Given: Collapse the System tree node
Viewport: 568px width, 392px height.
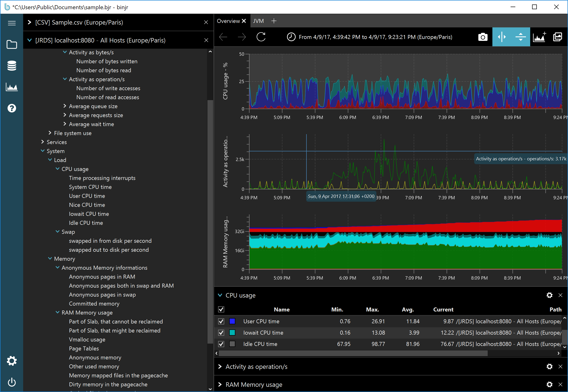Looking at the screenshot, I should (x=43, y=151).
